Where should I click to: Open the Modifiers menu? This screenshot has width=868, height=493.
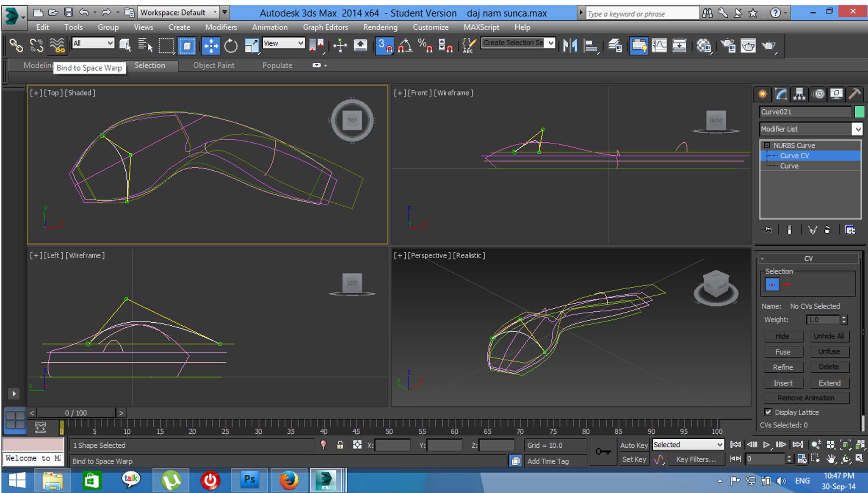(x=221, y=27)
